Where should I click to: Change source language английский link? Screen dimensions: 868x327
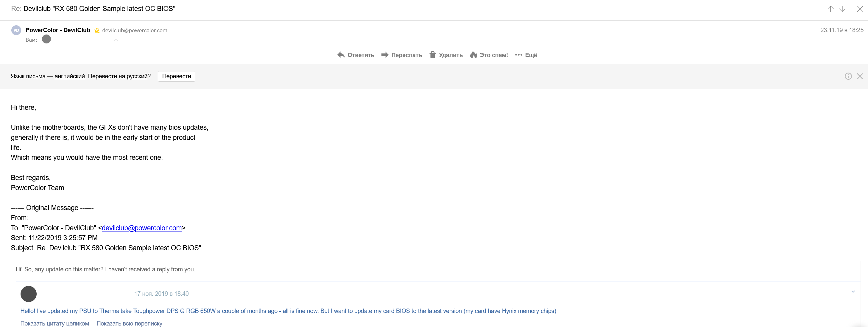69,76
